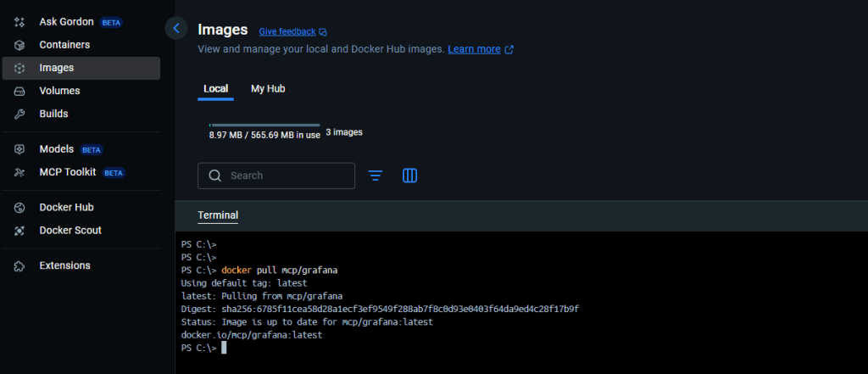Click the Ask Gordon sparkle icon

(20, 22)
